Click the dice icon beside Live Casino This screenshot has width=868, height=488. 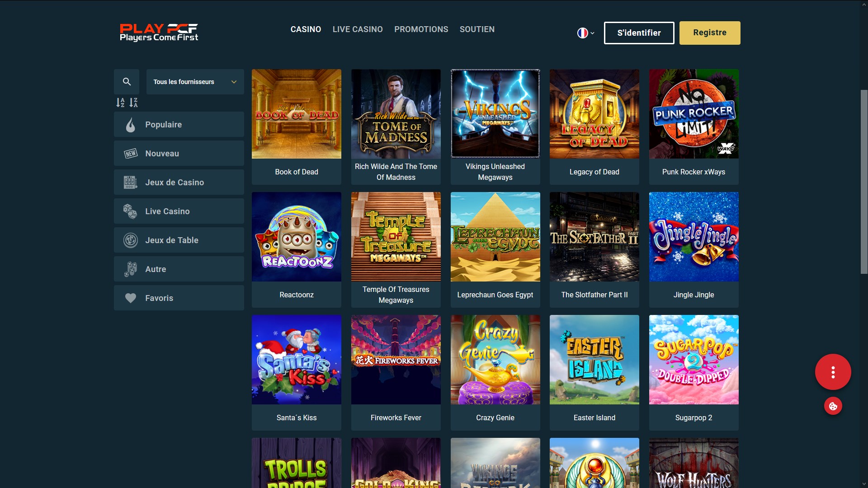click(130, 211)
